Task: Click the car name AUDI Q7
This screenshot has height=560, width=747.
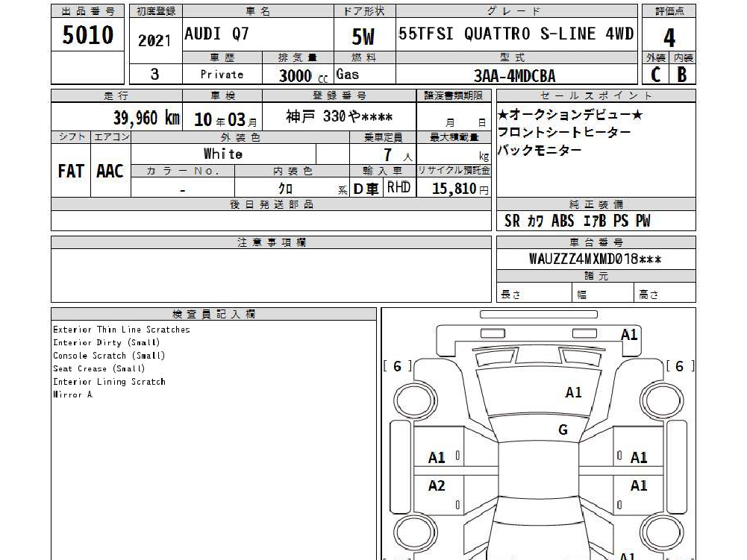Action: click(216, 34)
